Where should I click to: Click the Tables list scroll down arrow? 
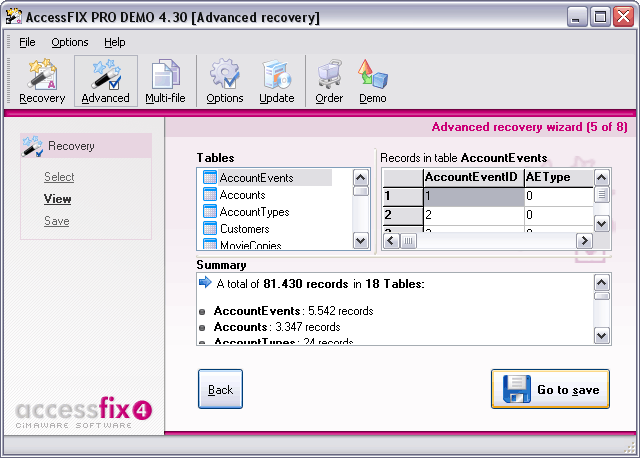[x=360, y=240]
